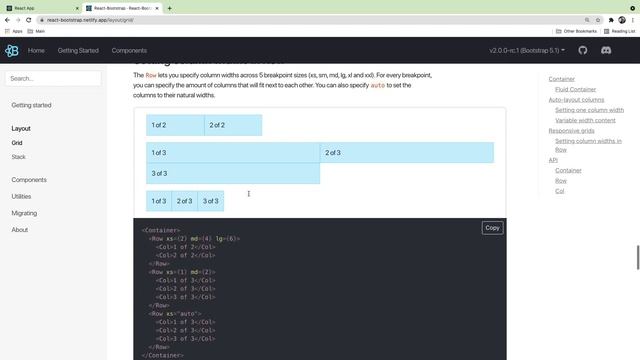Select About in the sidebar
640x360 pixels.
pos(20,230)
